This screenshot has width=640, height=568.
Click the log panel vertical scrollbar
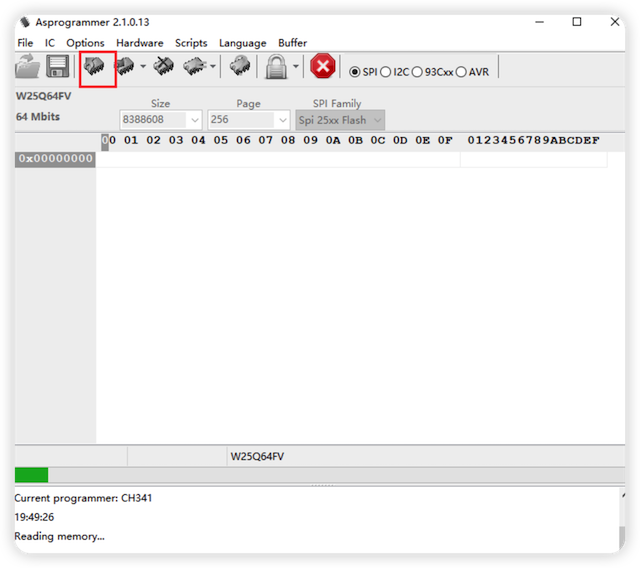click(622, 520)
